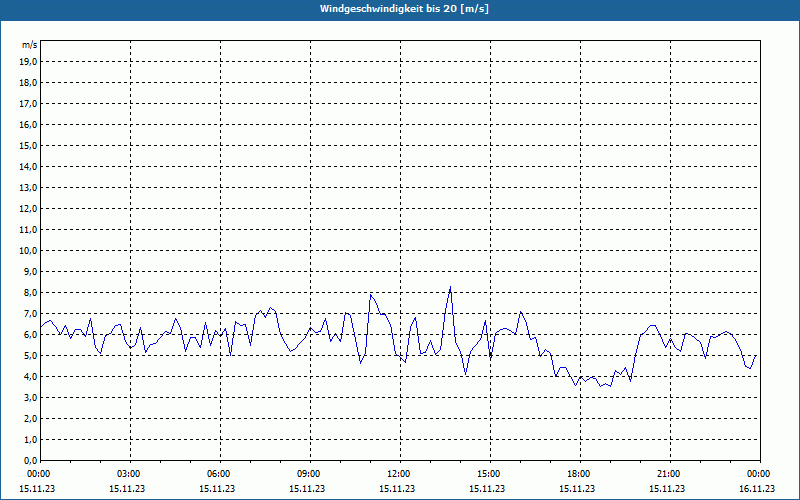The width and height of the screenshot is (800, 500).
Task: Click the '15.11.23' date under 15:00
Action: point(487,488)
